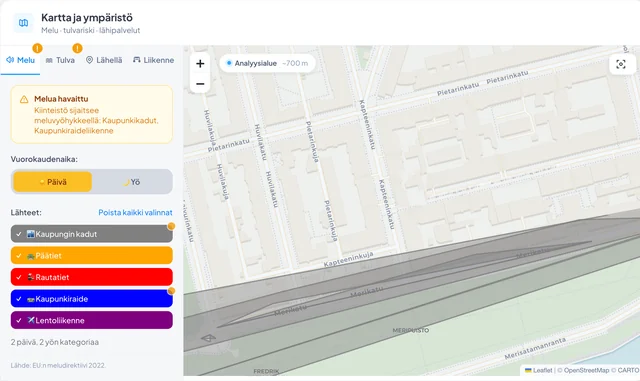Toggle the Lentoliikenne noise source
640x381 pixels.
tap(91, 321)
